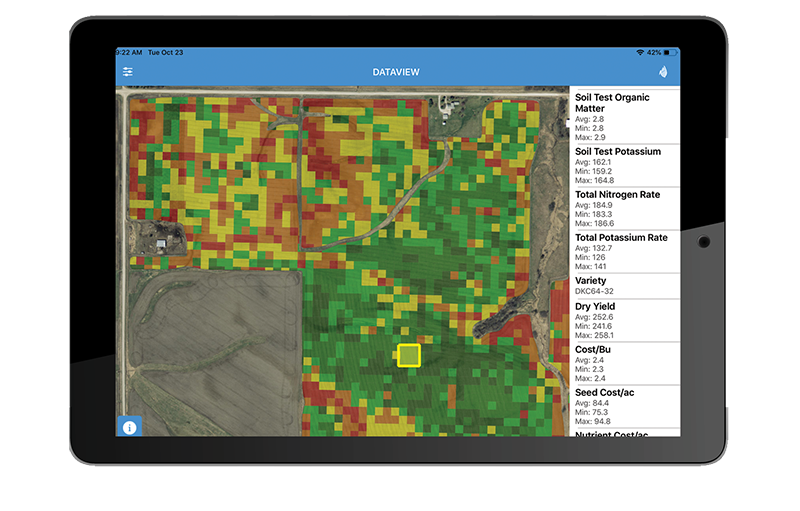Select the Dry Yield data row
The width and height of the screenshot is (800, 511).
click(624, 321)
